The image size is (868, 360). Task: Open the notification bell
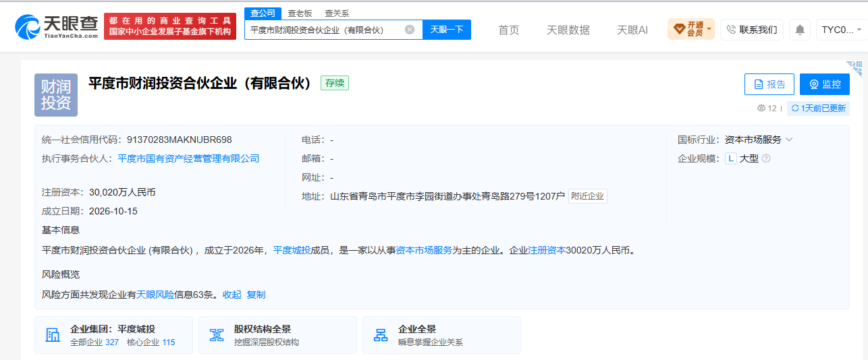[x=800, y=30]
